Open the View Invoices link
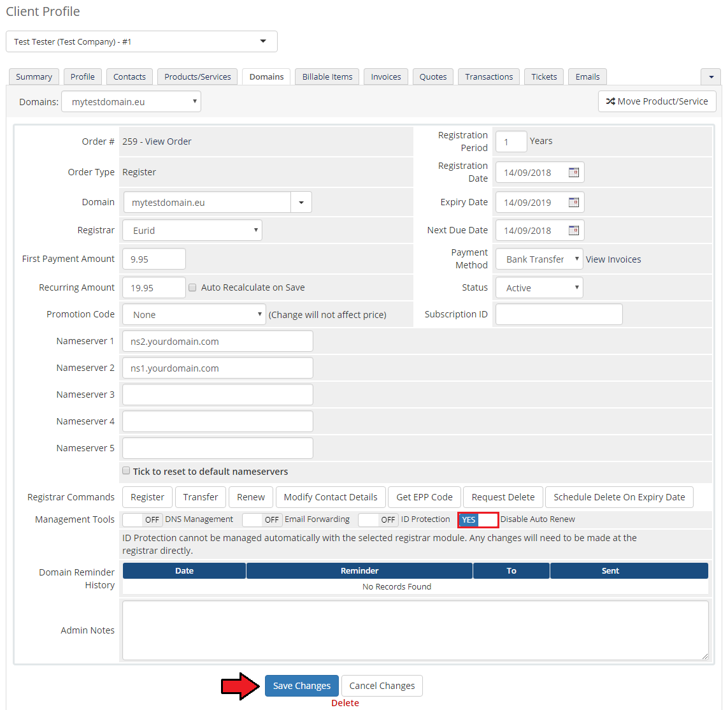 (x=613, y=259)
